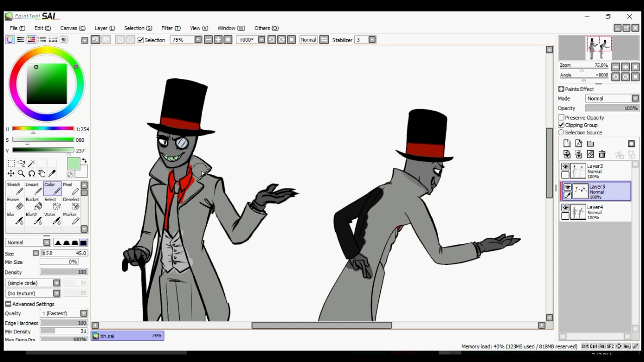This screenshot has height=362, width=644.
Task: Create a new normal layer
Action: click(567, 144)
